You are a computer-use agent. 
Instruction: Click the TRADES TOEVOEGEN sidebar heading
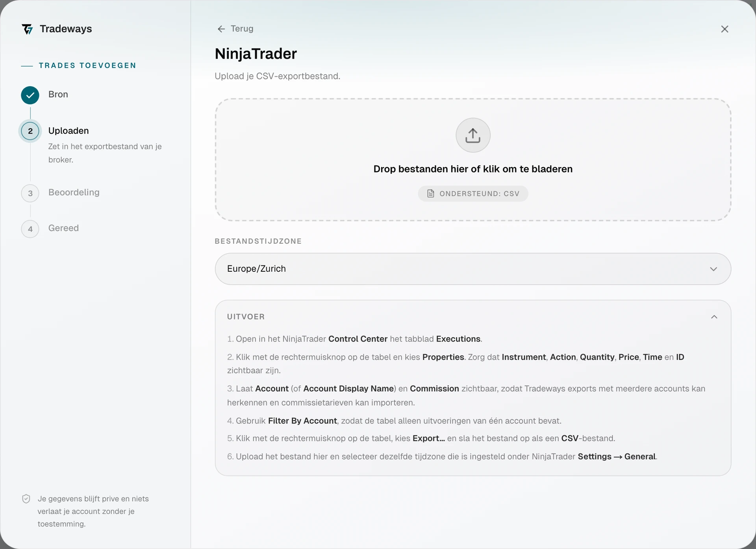pyautogui.click(x=87, y=65)
